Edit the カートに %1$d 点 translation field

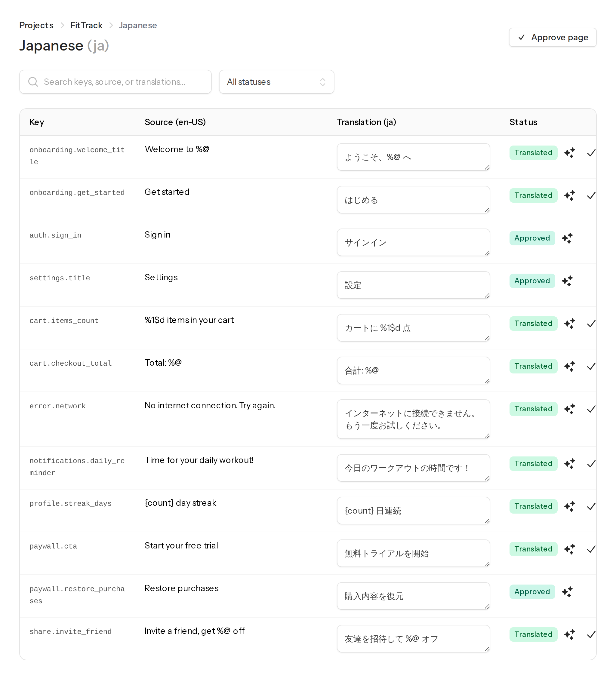click(413, 328)
